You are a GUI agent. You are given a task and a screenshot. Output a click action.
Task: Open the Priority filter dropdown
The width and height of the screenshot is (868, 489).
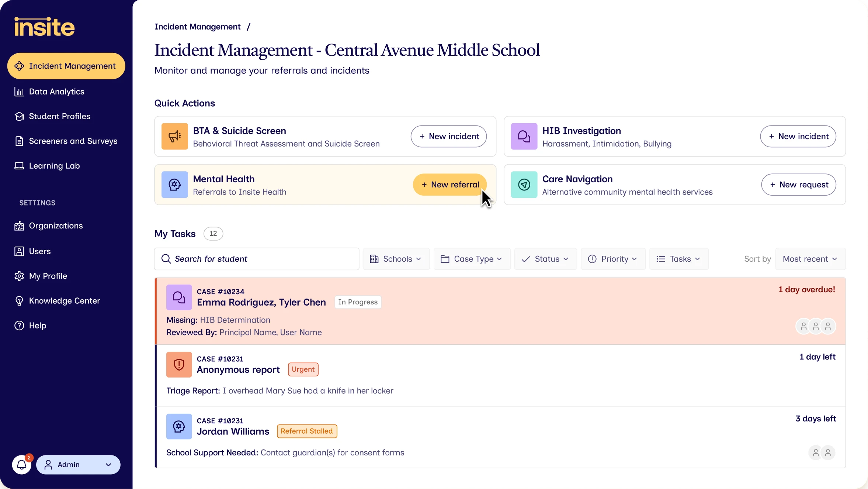(x=613, y=259)
